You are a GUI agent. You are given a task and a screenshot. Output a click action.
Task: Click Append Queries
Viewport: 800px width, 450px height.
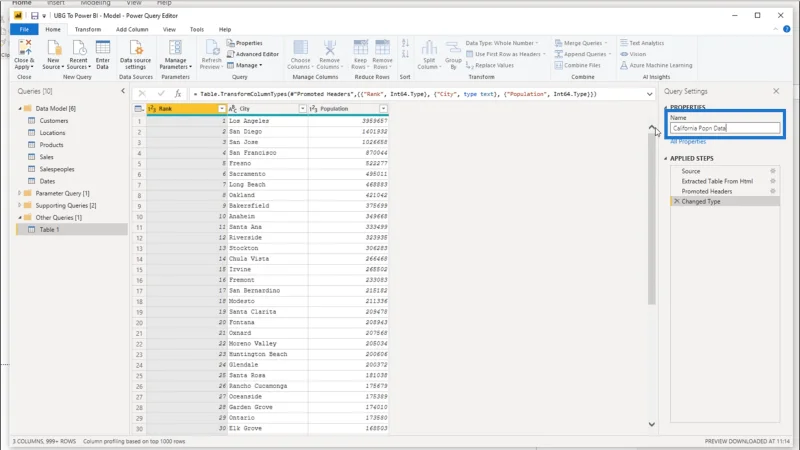point(583,54)
